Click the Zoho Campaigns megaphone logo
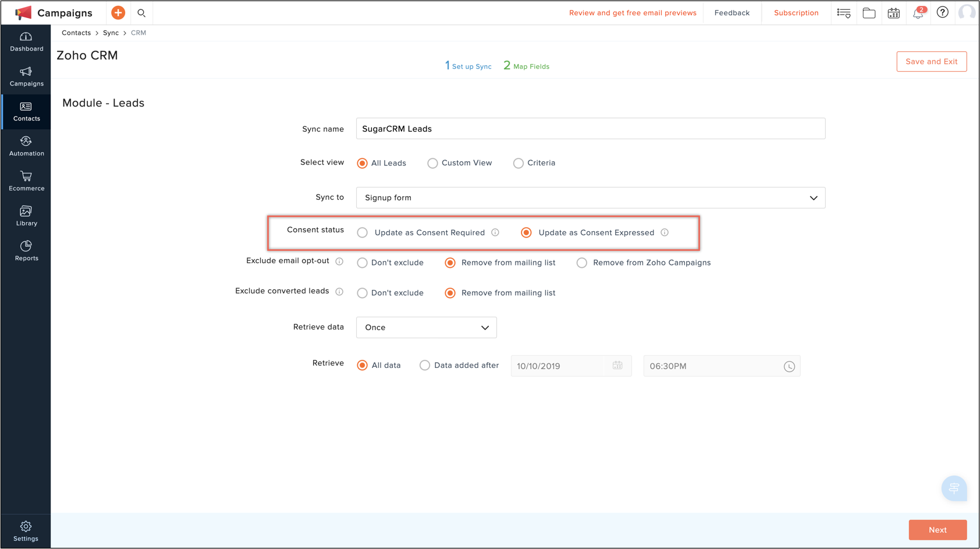980x549 pixels. tap(23, 13)
